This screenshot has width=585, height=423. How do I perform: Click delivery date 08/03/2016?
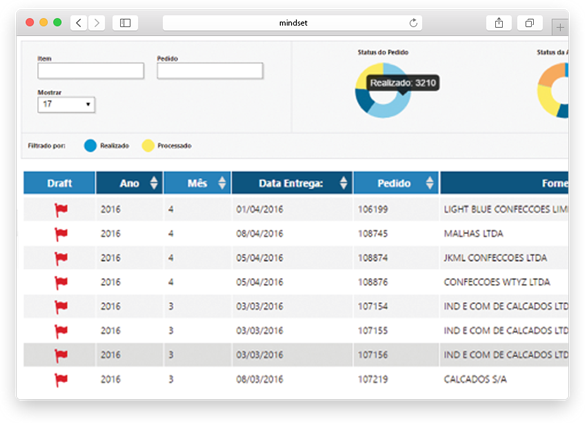pos(260,379)
